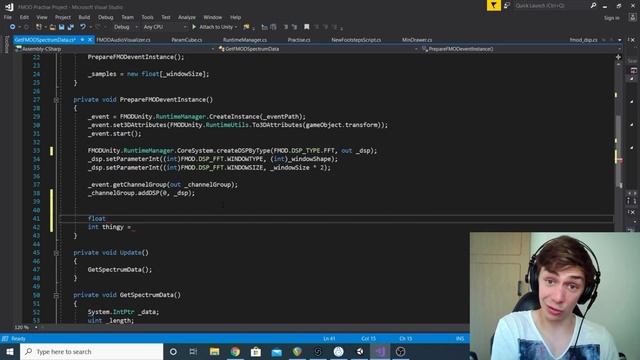640x360 pixels.
Task: Click the account avatar icon
Action: point(632,17)
